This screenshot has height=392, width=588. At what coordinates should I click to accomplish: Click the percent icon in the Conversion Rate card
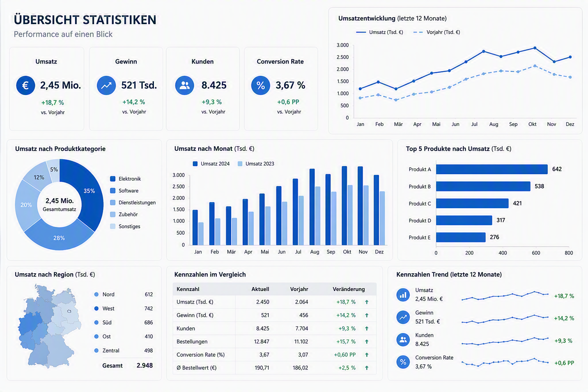[261, 85]
